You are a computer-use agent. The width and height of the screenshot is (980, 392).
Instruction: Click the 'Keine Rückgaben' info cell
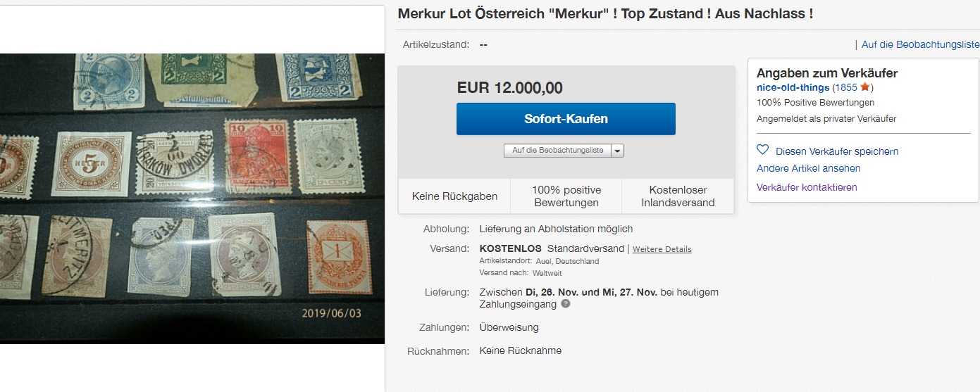click(x=454, y=196)
